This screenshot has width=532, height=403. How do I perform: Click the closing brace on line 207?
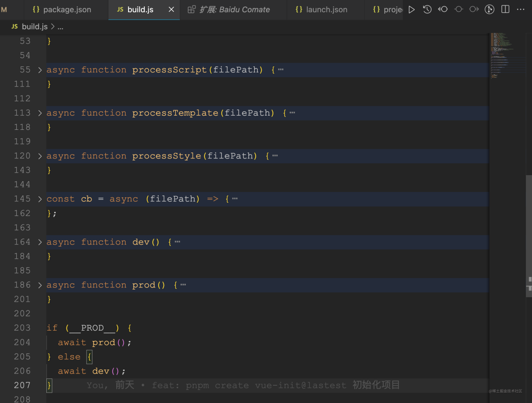point(49,385)
